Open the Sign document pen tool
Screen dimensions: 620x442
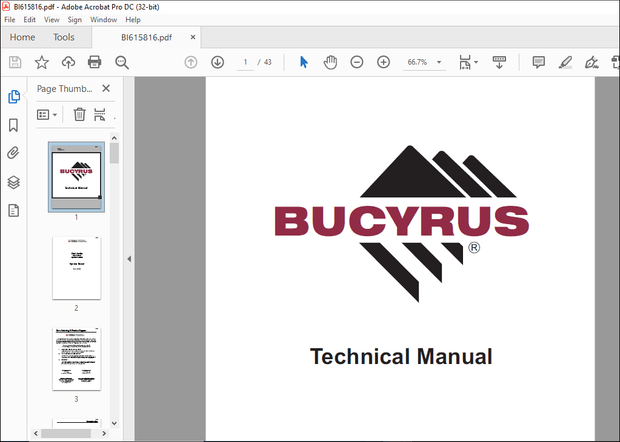(592, 62)
